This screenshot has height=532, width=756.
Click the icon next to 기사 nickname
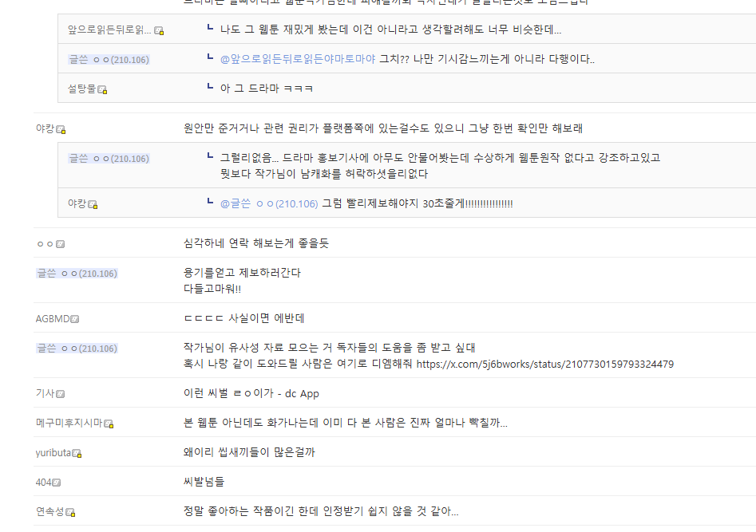tap(60, 394)
